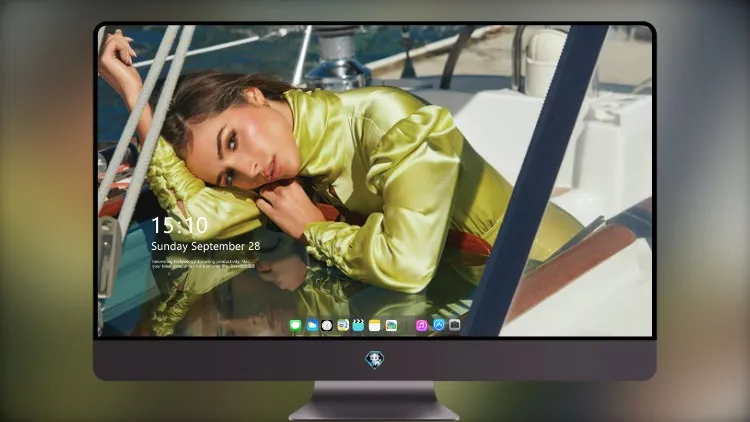This screenshot has width=750, height=422.
Task: Open the green Messages app in dock
Action: pos(296,326)
